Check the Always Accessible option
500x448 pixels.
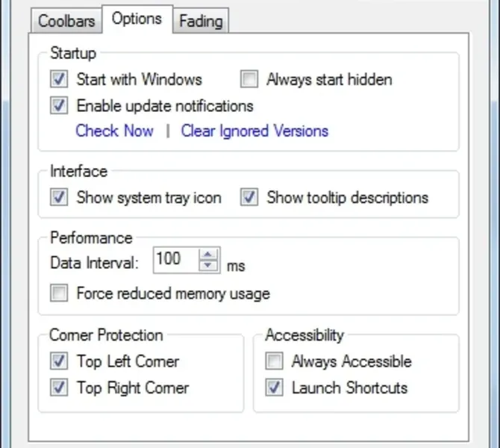coord(275,362)
